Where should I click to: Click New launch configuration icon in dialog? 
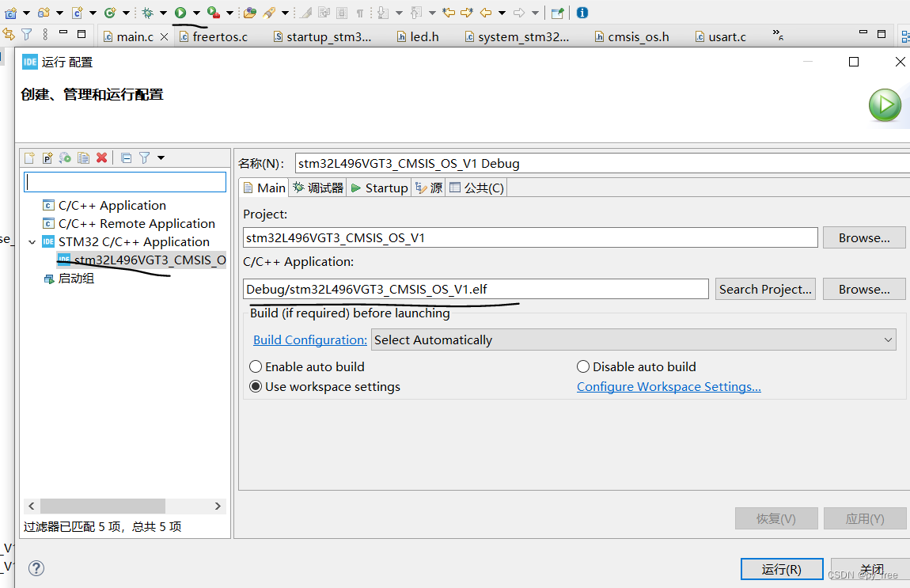pos(29,158)
